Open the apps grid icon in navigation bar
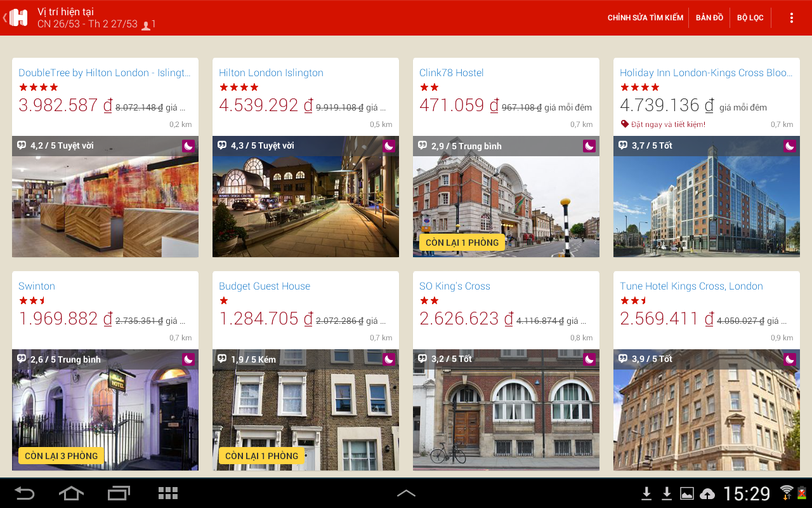Screen dimensions: 812x508 click(168, 493)
